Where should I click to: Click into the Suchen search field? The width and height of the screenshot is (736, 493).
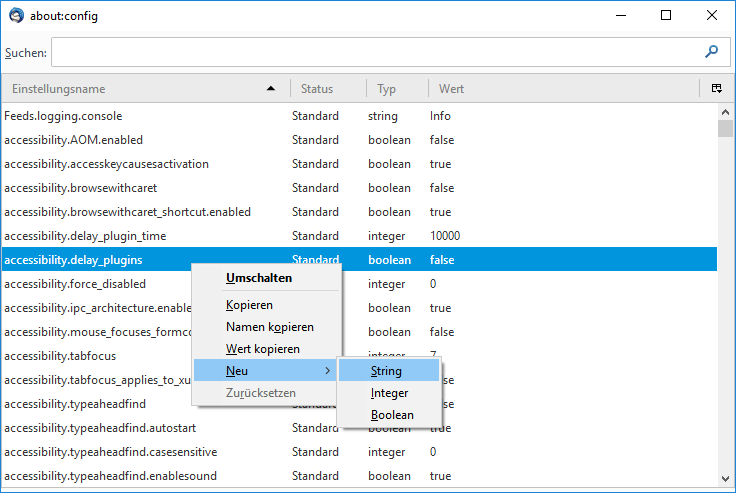[x=375, y=52]
